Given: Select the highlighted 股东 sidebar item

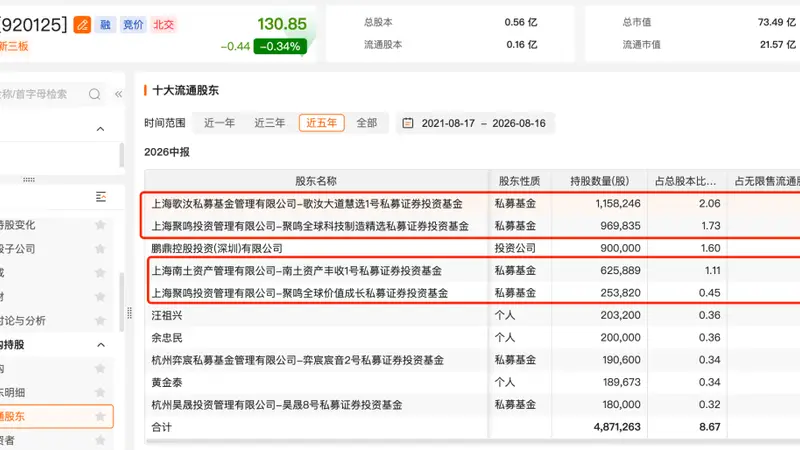Looking at the screenshot, I should point(56,416).
